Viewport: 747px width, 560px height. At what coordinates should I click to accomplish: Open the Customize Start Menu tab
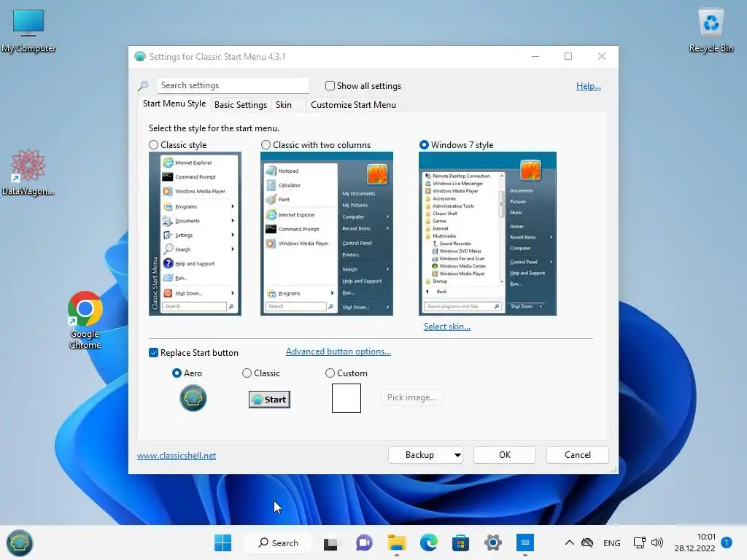[353, 105]
